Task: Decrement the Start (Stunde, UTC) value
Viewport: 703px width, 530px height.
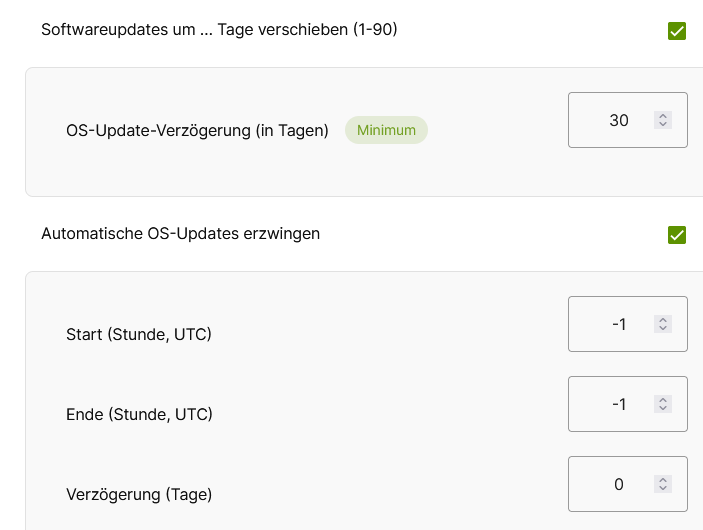Action: 663,328
